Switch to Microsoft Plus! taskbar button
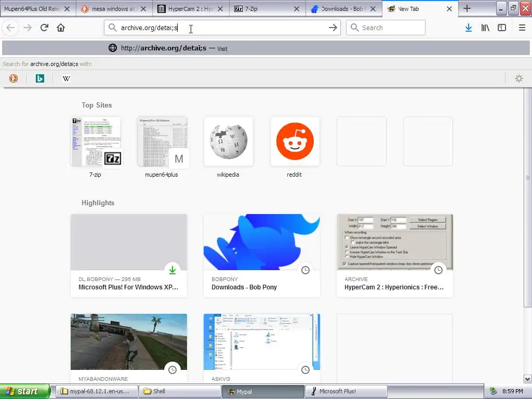 (x=346, y=391)
